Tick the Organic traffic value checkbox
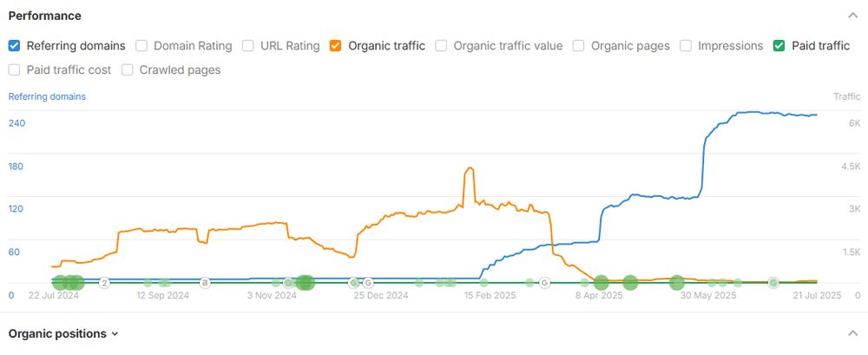Image resolution: width=868 pixels, height=355 pixels. (x=441, y=46)
